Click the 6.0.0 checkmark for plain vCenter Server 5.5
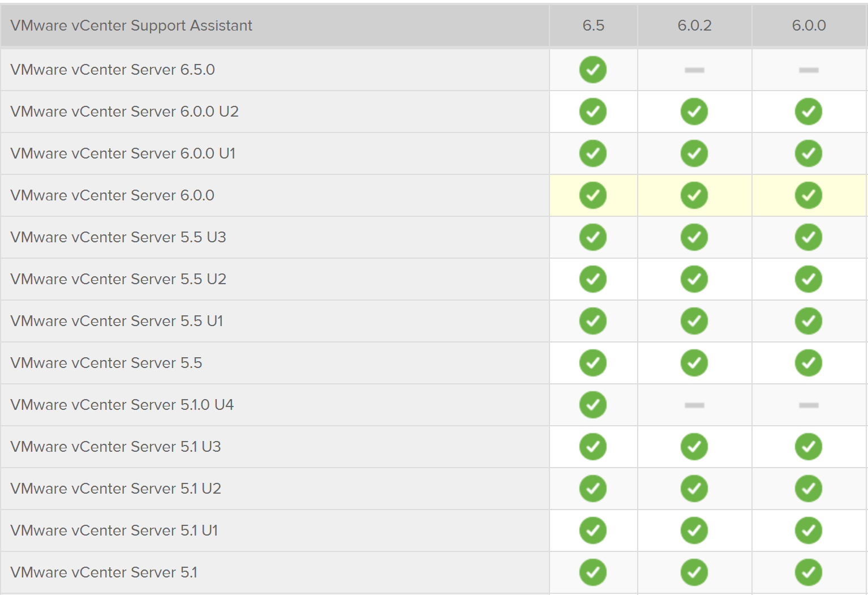 809,363
